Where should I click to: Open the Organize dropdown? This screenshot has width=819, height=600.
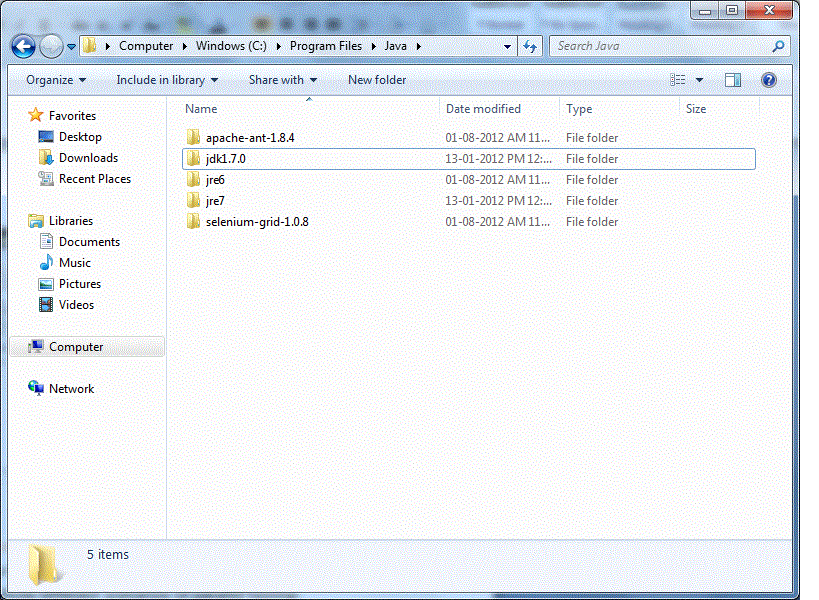[x=55, y=80]
